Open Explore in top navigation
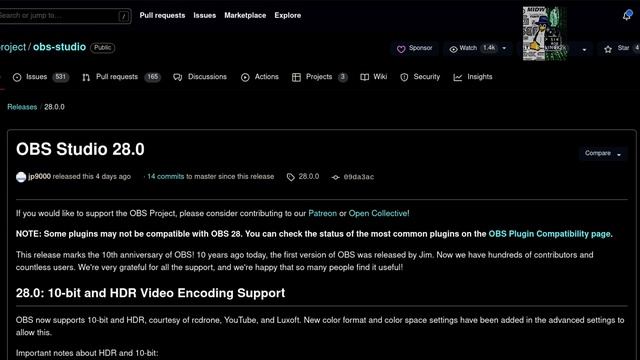This screenshot has height=360, width=640. pyautogui.click(x=287, y=15)
